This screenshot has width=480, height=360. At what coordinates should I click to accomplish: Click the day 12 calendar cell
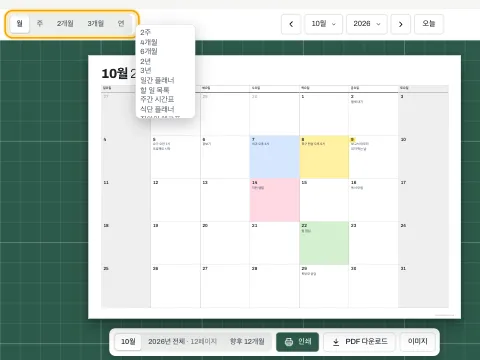[x=175, y=200]
